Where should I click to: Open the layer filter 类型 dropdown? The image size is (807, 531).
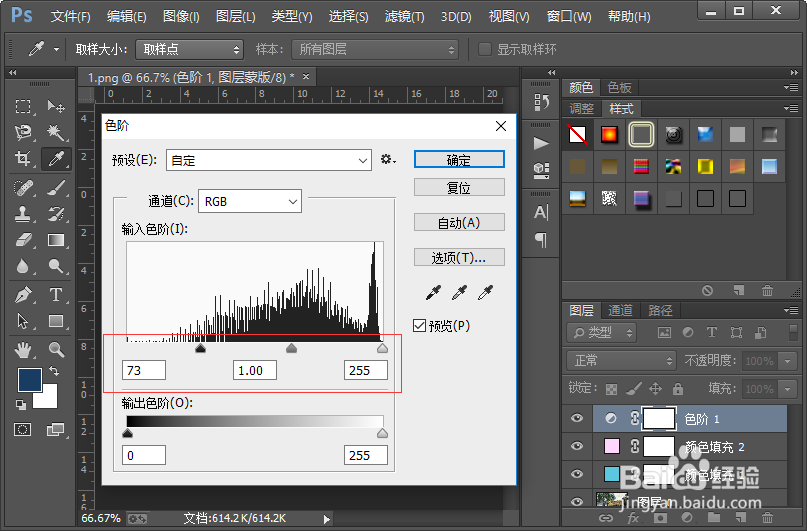coord(602,333)
